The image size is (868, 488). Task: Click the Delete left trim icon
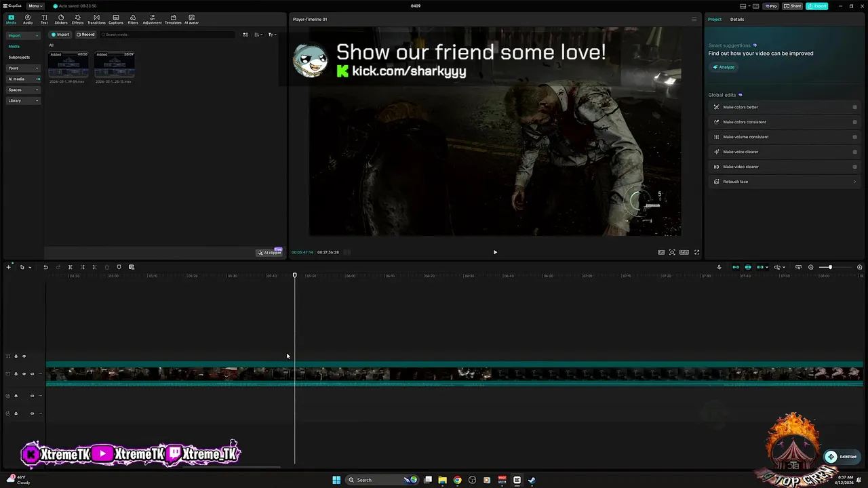click(83, 267)
